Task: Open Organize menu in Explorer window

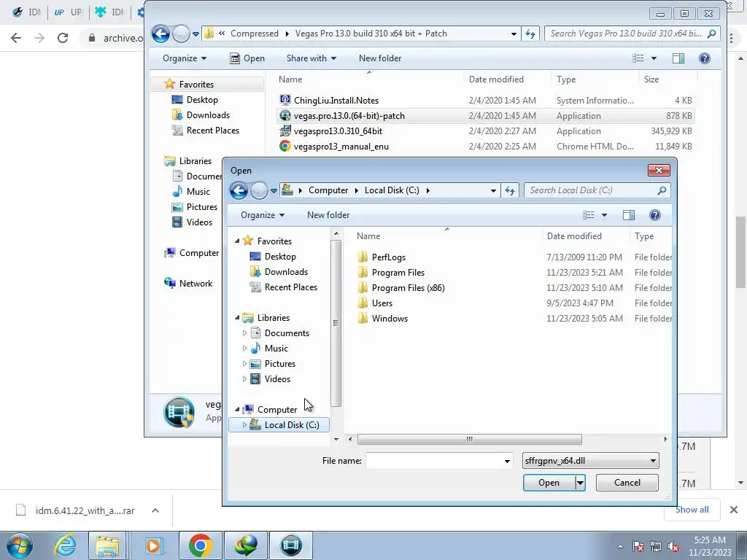Action: pyautogui.click(x=185, y=58)
